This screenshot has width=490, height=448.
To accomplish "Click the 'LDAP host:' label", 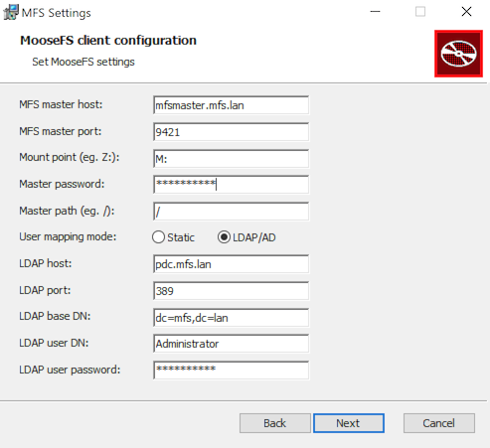I will (46, 263).
